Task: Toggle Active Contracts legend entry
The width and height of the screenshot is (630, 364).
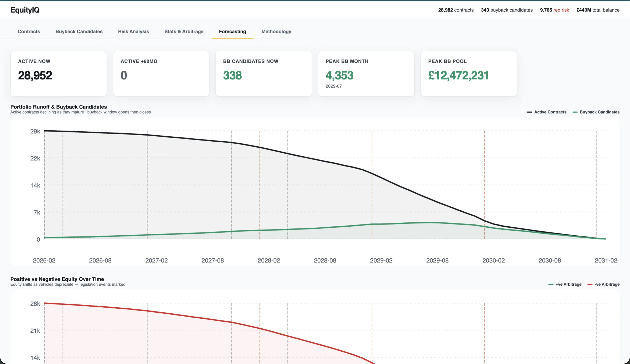Action: pyautogui.click(x=547, y=112)
